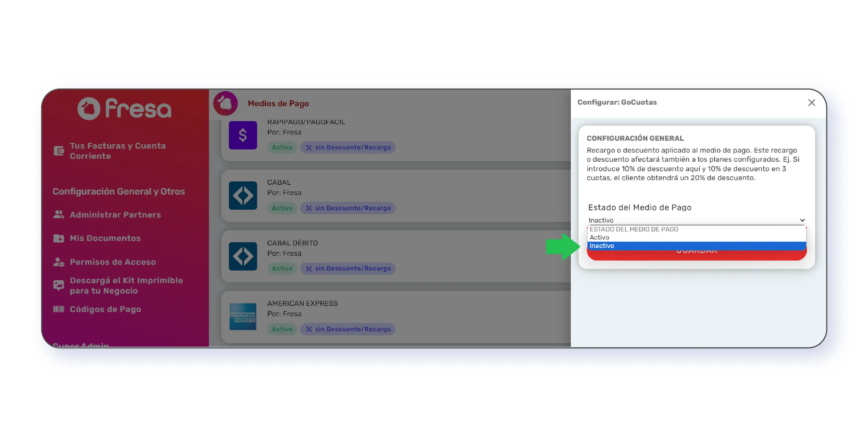868x437 pixels.
Task: Click sin Descuento/Recargo badge for RAPIPAGO/PAGOFACIL
Action: (x=348, y=147)
